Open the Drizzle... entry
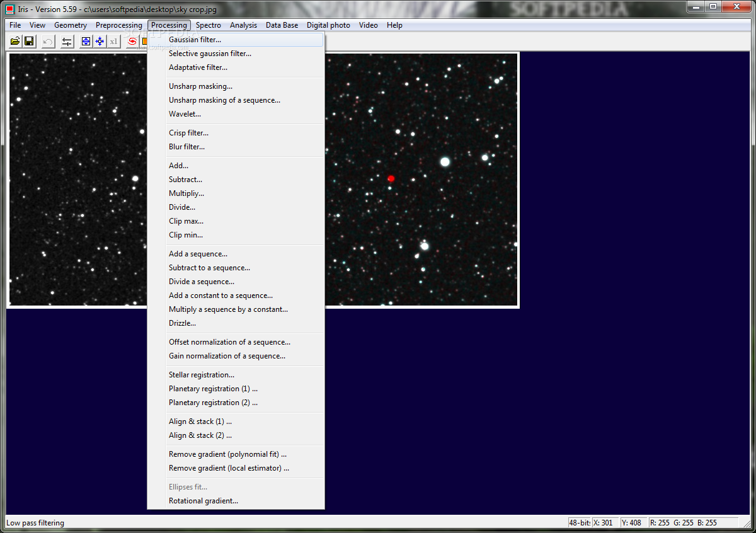The width and height of the screenshot is (756, 533). pyautogui.click(x=236, y=323)
